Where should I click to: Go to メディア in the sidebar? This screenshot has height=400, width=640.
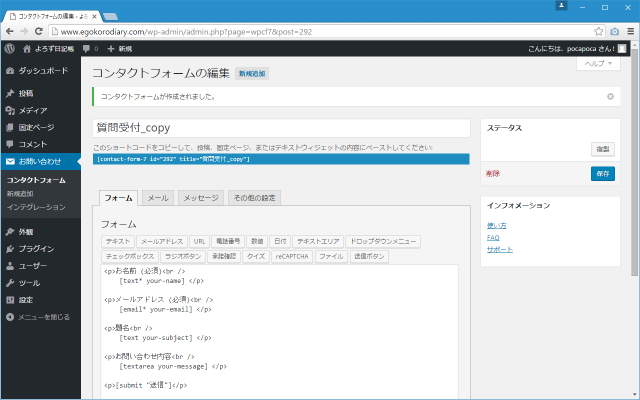click(x=32, y=110)
